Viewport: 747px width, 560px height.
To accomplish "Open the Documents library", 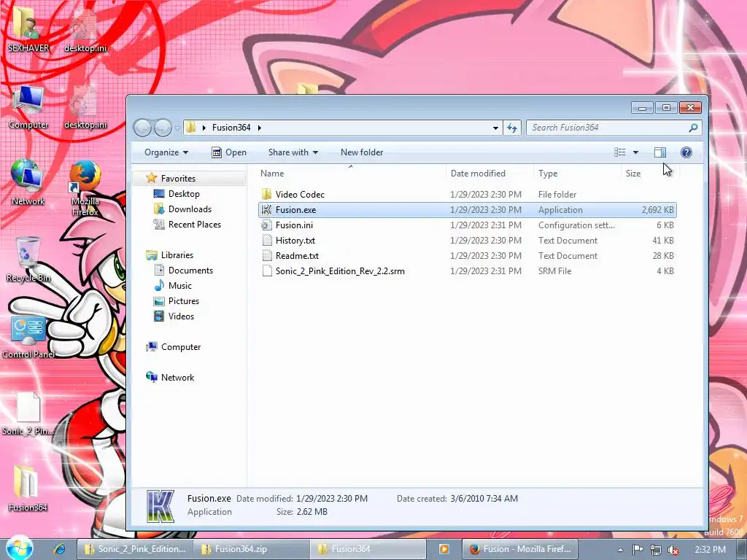I will tap(190, 270).
